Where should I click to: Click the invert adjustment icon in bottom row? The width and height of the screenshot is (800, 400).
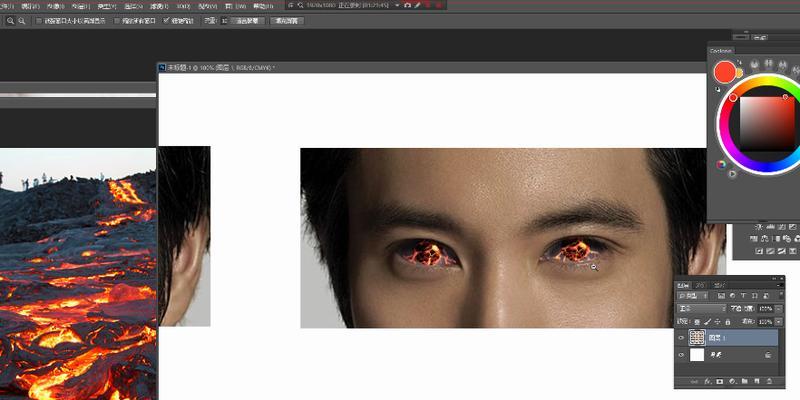[x=759, y=251]
